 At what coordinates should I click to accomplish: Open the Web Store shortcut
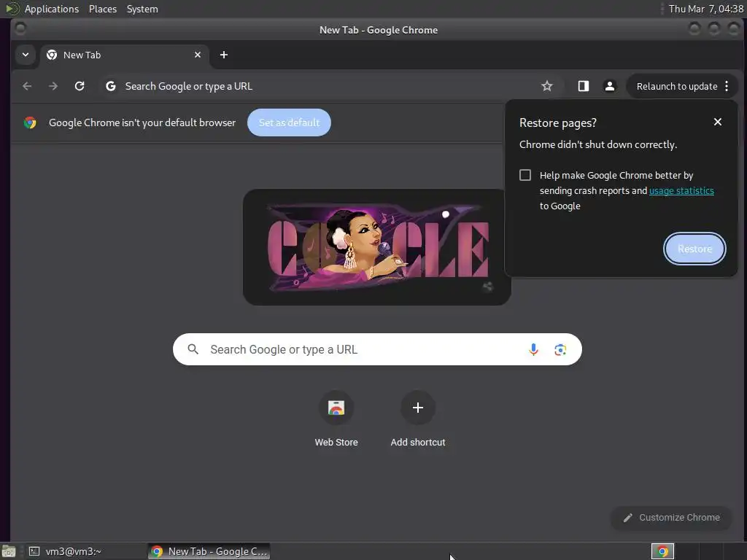(336, 419)
